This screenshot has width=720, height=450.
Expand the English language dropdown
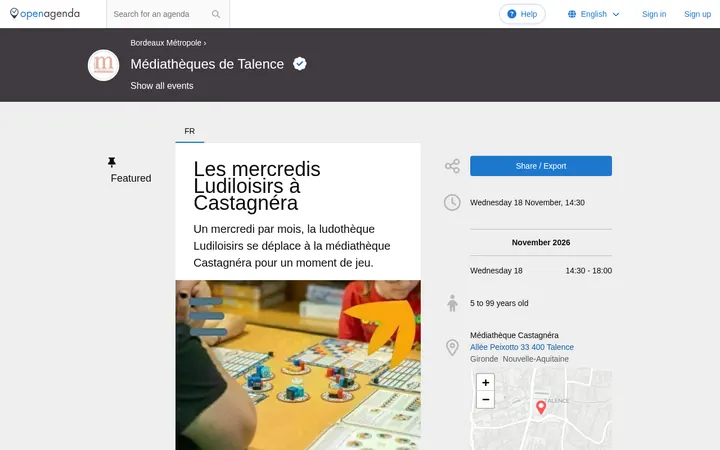click(594, 14)
